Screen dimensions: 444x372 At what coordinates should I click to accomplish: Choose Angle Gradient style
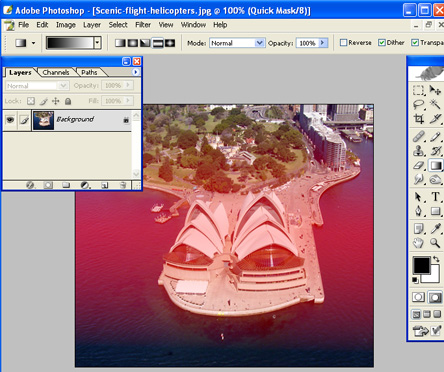145,43
